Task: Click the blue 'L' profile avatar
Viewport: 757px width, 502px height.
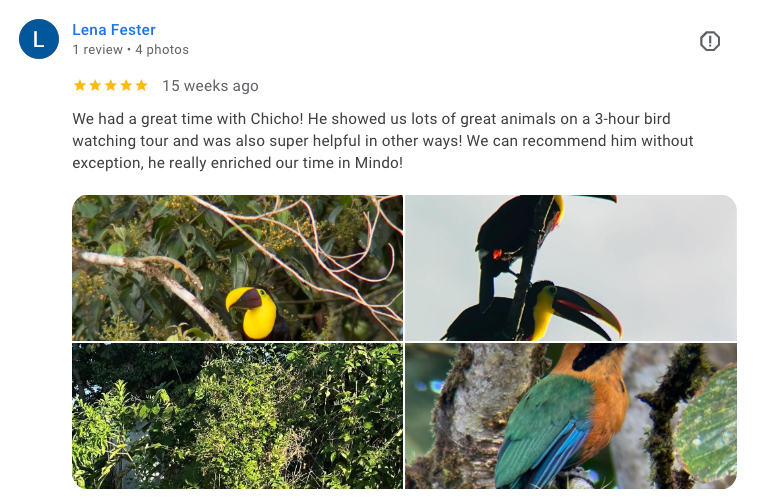Action: [39, 39]
